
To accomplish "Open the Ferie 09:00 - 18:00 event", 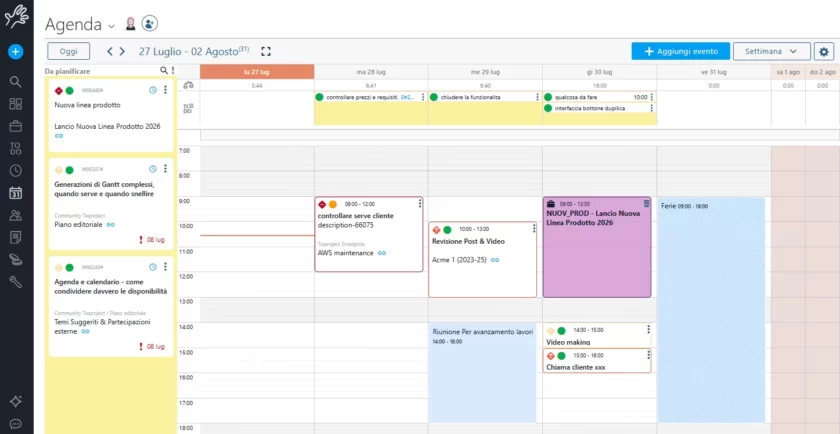I will click(711, 310).
